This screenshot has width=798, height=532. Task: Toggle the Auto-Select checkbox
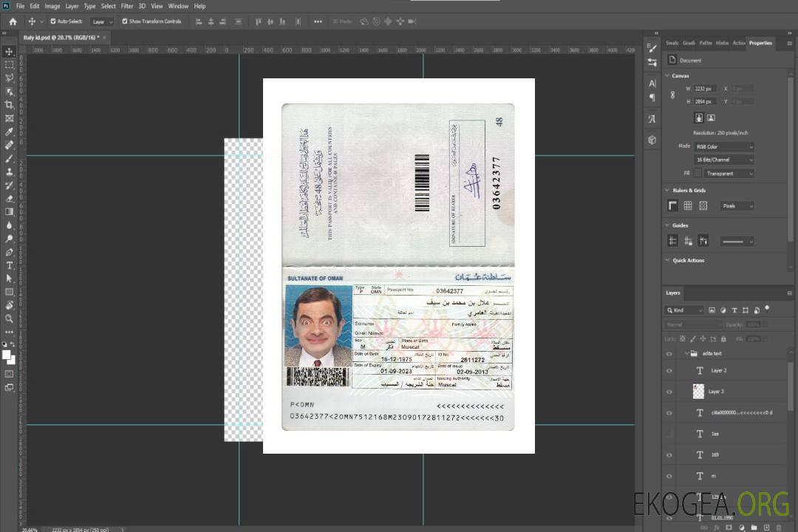(x=53, y=21)
